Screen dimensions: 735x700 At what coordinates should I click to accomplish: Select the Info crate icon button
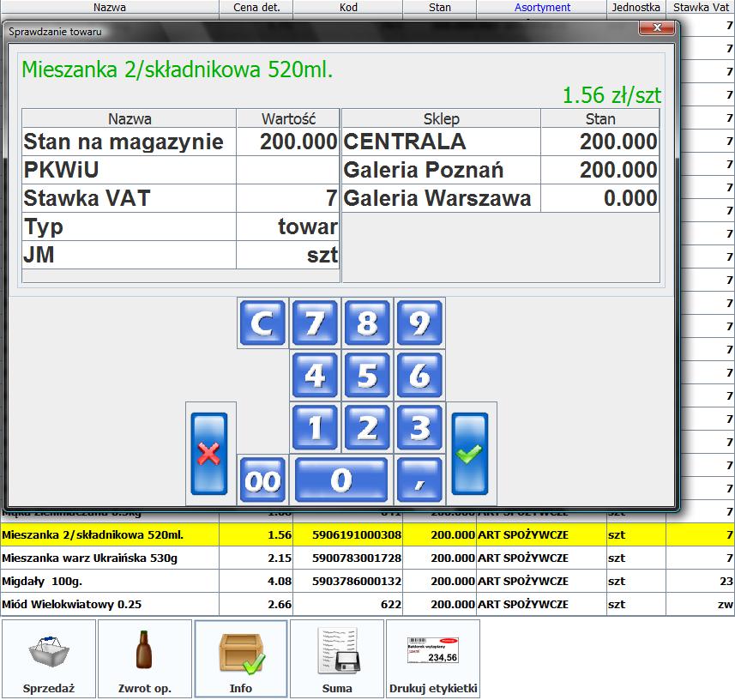(x=241, y=659)
